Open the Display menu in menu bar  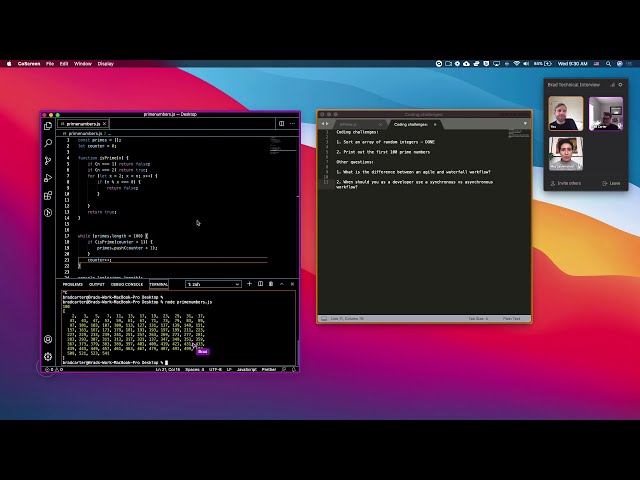pos(105,64)
